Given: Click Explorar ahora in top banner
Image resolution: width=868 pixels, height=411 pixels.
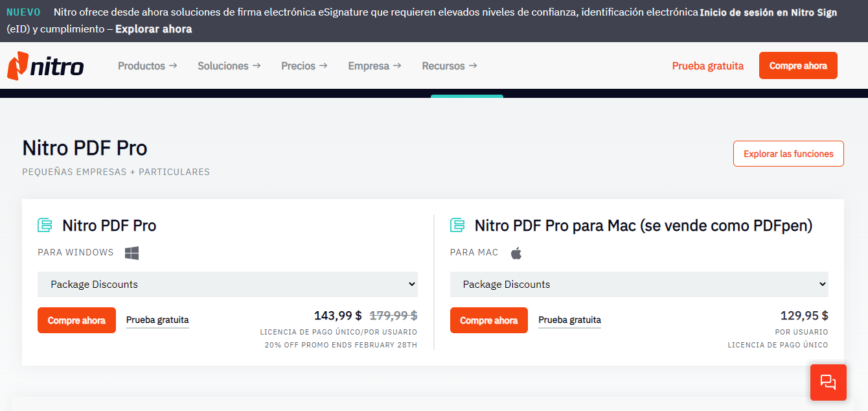Looking at the screenshot, I should point(154,29).
